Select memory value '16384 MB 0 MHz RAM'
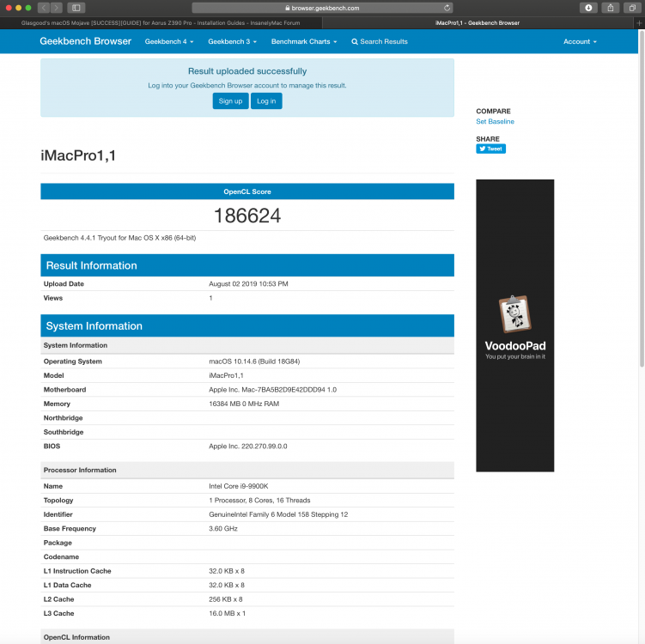Screen dimensions: 645x644 point(244,404)
